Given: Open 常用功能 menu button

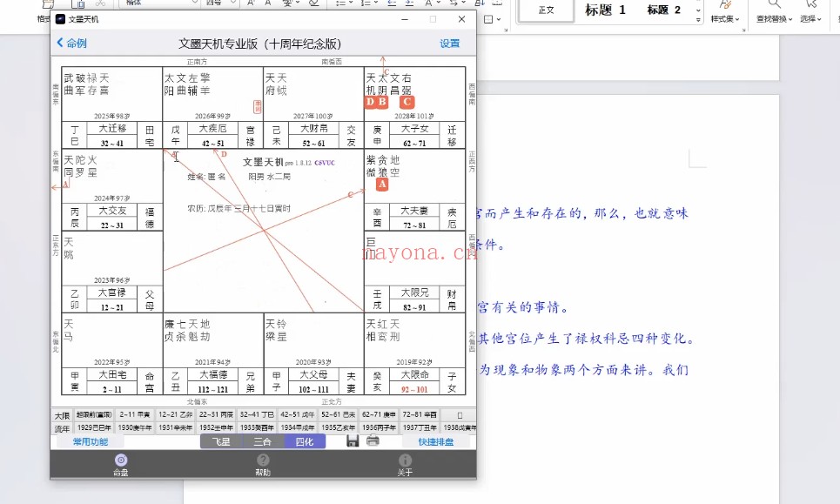Looking at the screenshot, I should 91,442.
